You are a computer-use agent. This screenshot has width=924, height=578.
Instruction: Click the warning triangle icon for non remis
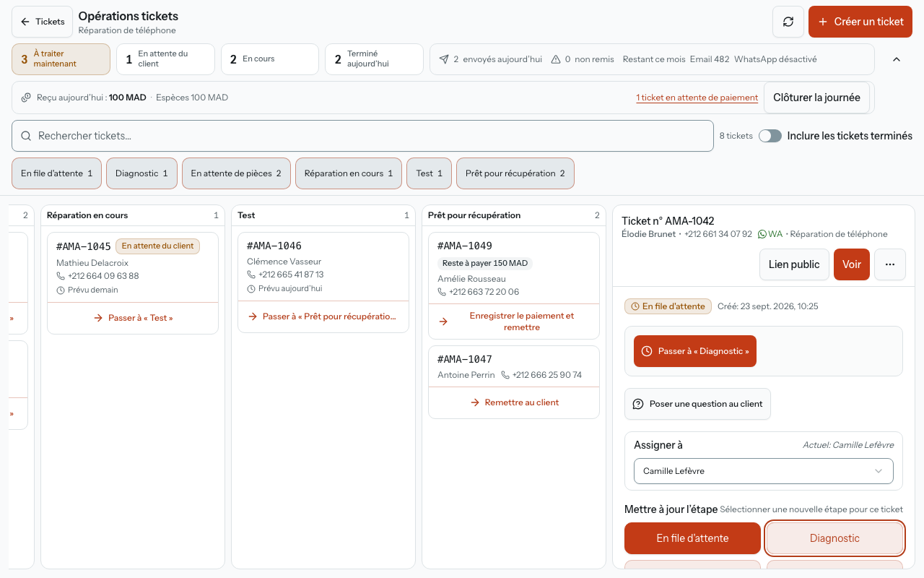pyautogui.click(x=556, y=59)
